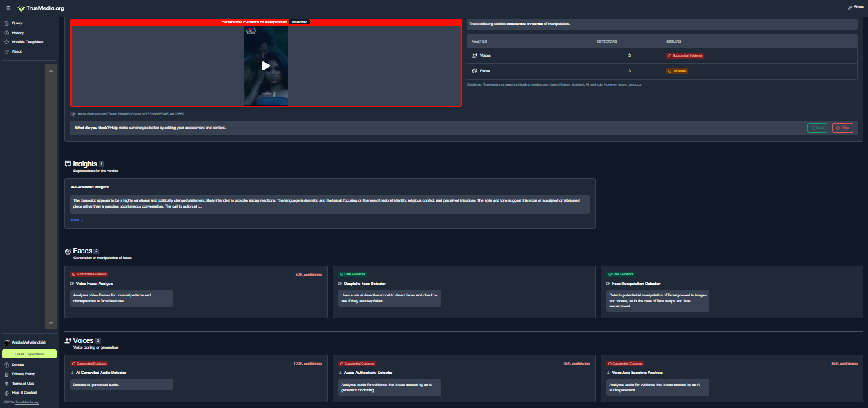
Task: Expand AI-Generated Insights with More
Action: pyautogui.click(x=77, y=220)
